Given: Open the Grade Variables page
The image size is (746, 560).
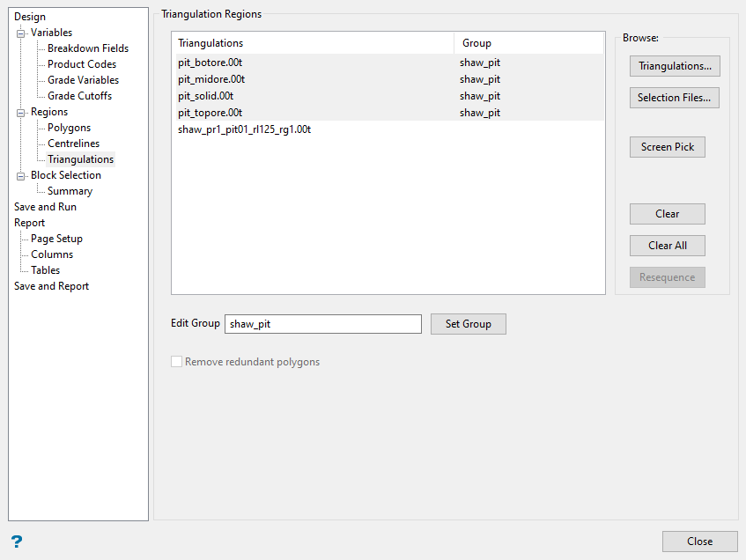Looking at the screenshot, I should point(84,80).
